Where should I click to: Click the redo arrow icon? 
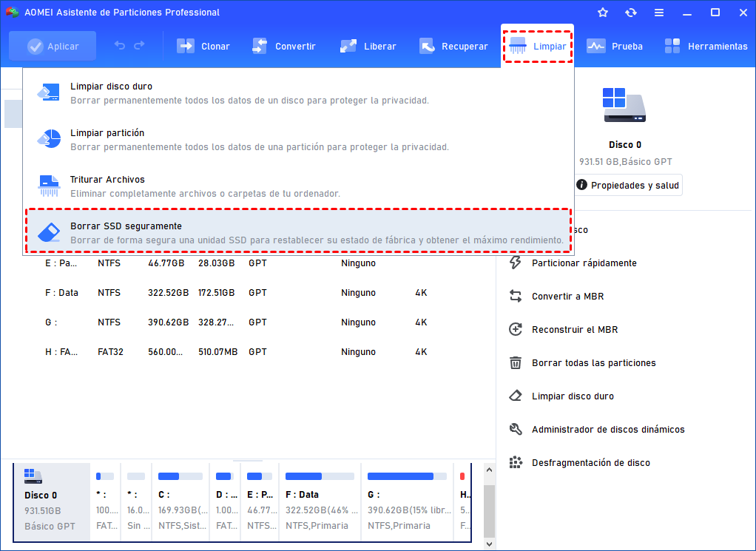[139, 46]
